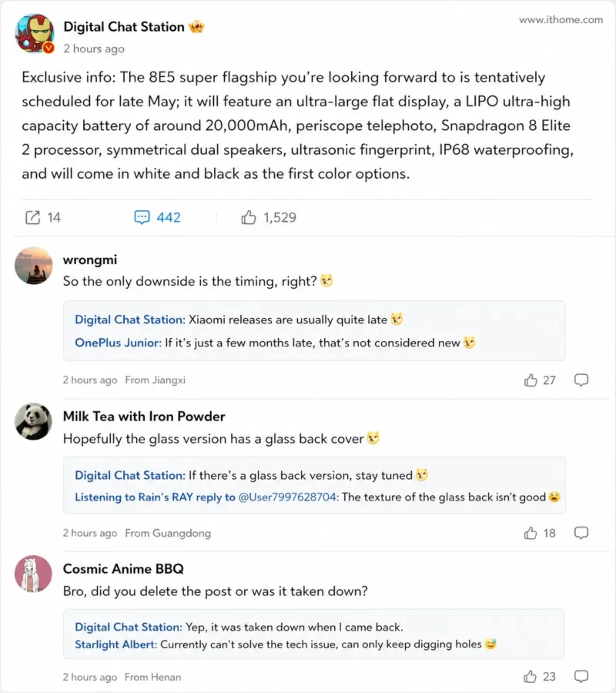The height and width of the screenshot is (693, 616).
Task: Open the panda avatar profile
Action: click(34, 422)
